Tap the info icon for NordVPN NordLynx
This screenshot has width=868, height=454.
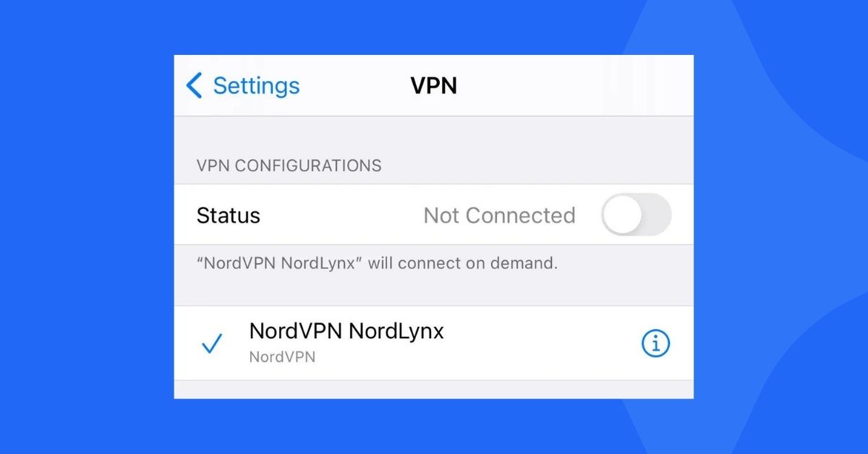pyautogui.click(x=656, y=345)
